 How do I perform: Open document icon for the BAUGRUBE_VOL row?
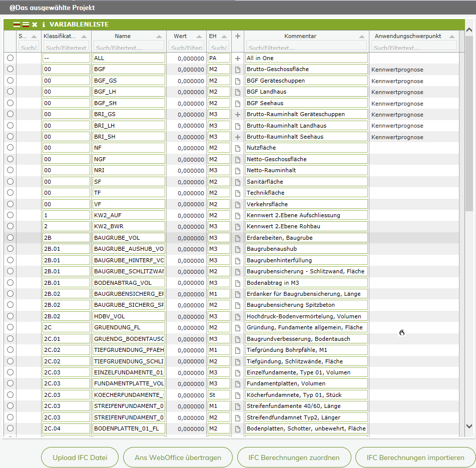(238, 238)
